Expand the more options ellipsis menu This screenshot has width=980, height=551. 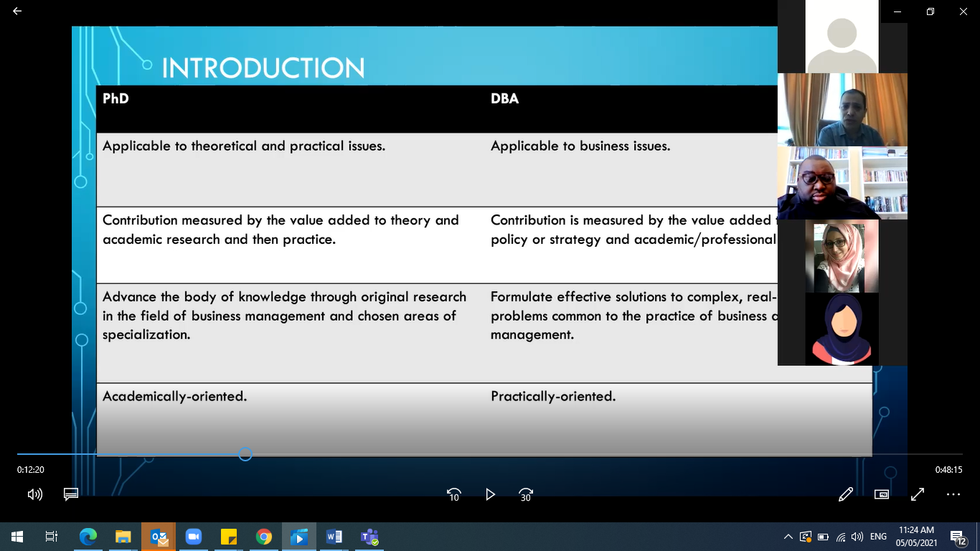953,494
